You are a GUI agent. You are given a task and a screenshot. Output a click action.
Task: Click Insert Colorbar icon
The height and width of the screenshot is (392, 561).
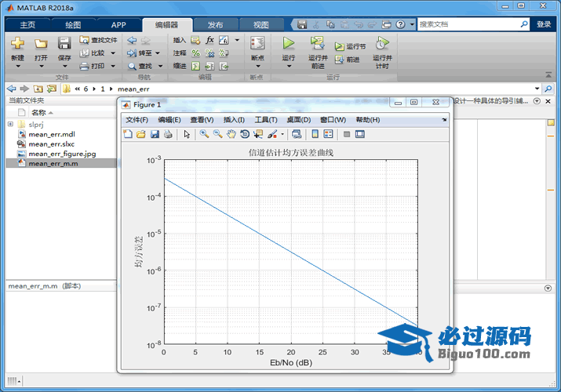click(x=315, y=134)
